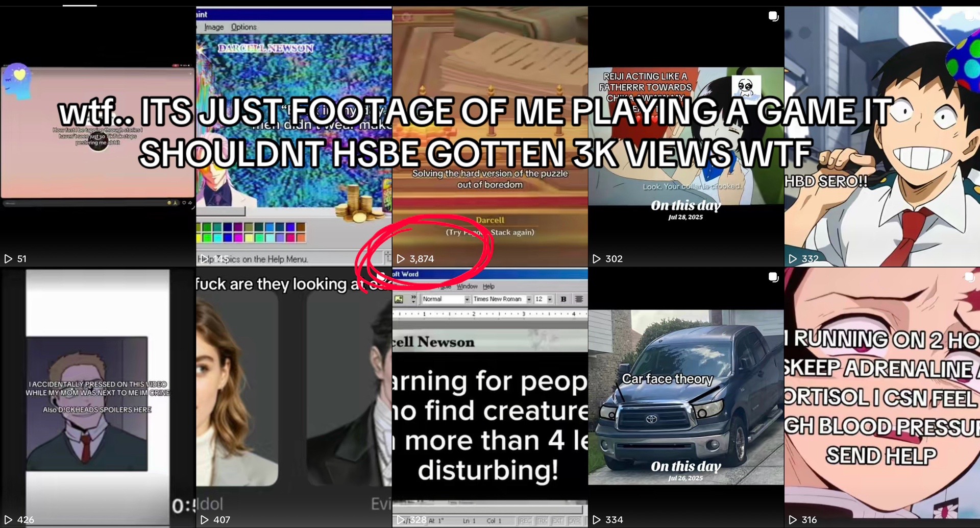This screenshot has height=528, width=980.
Task: Open the 'SEND HELP' anime eyes post
Action: (x=882, y=398)
